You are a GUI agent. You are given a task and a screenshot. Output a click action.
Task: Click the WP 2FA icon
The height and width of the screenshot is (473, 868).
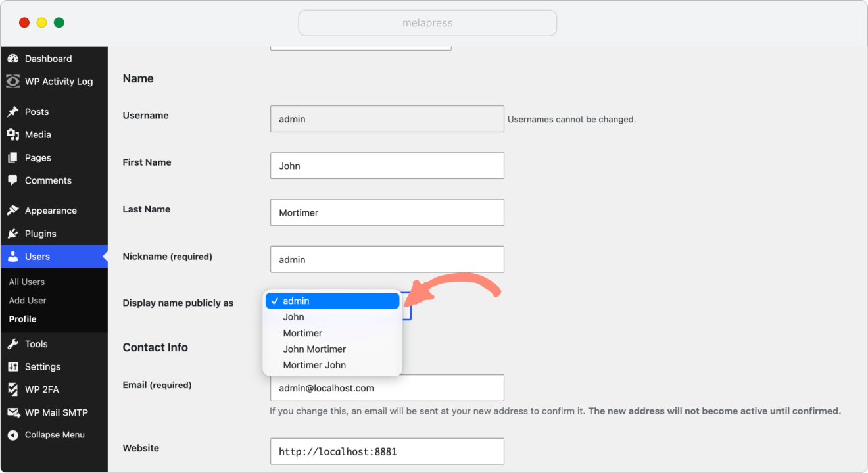coord(12,389)
